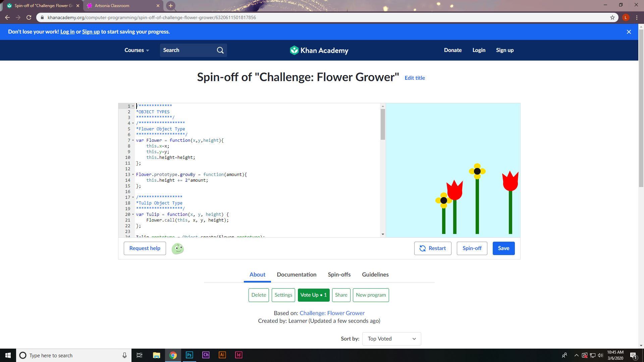The height and width of the screenshot is (362, 644).
Task: Click the Oh Noes green character icon
Action: (177, 249)
